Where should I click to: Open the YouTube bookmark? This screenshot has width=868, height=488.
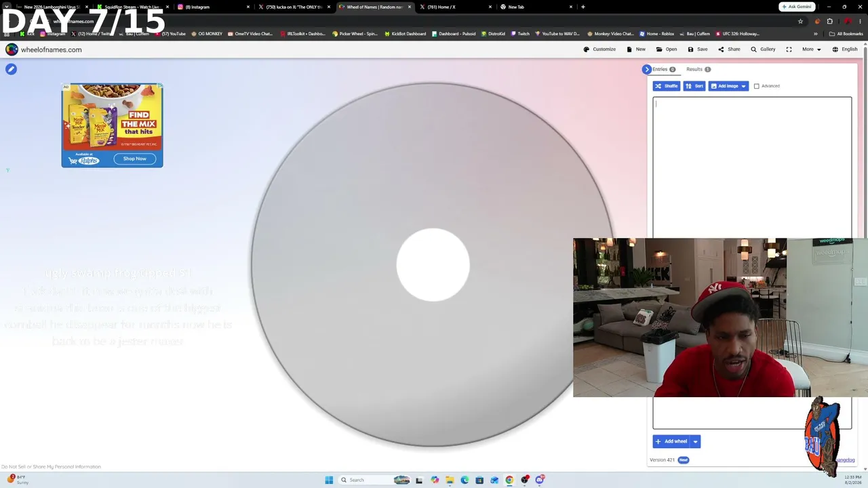(x=172, y=33)
